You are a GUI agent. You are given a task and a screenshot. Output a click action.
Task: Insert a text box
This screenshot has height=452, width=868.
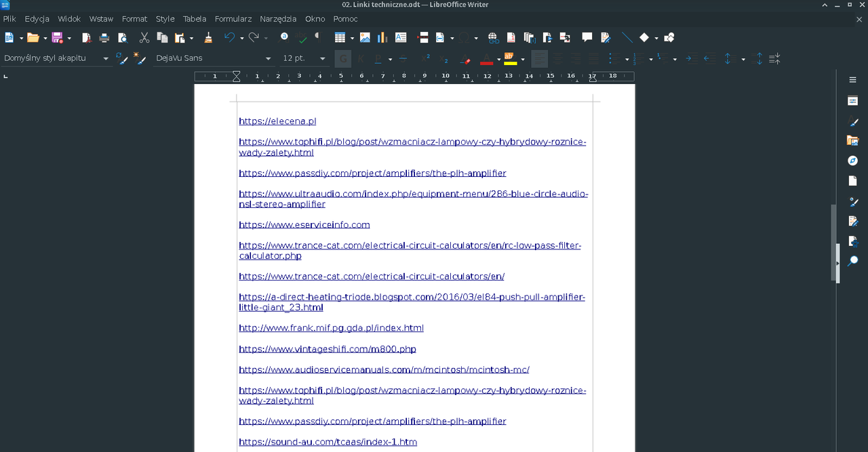tap(401, 37)
